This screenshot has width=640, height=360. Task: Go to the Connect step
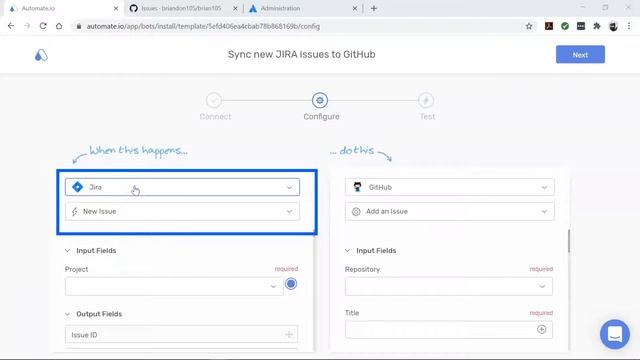[214, 100]
